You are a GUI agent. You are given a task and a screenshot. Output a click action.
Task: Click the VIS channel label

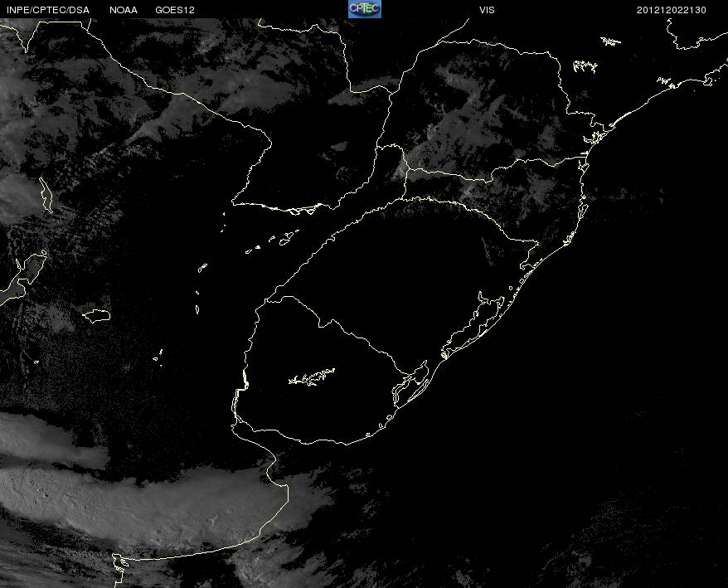pos(487,10)
